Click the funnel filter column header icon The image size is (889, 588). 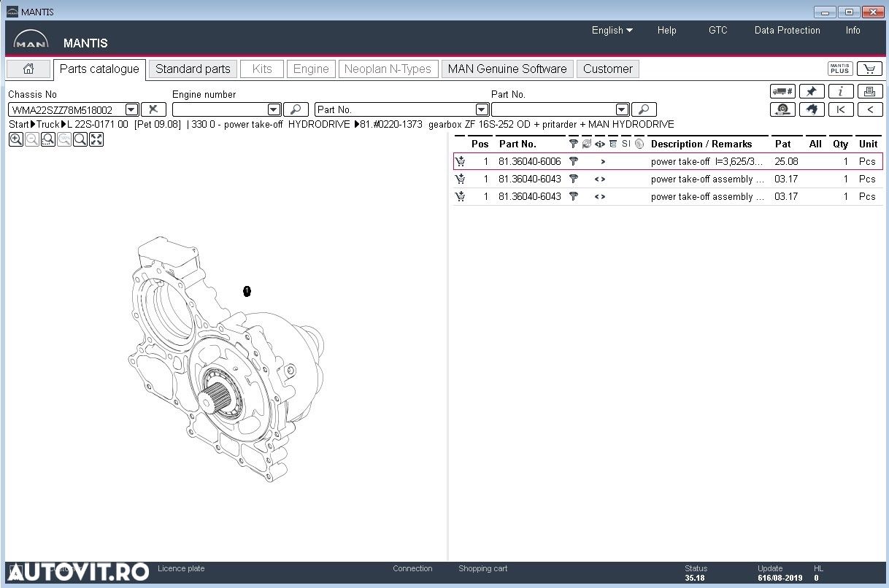pos(573,144)
